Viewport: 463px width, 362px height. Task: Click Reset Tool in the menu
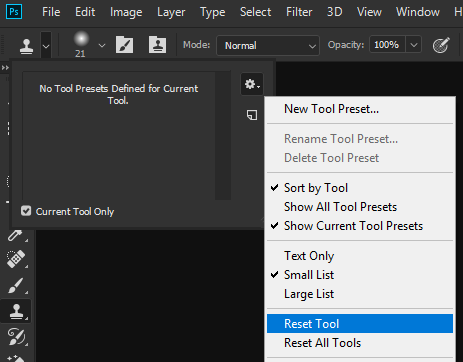coord(360,324)
